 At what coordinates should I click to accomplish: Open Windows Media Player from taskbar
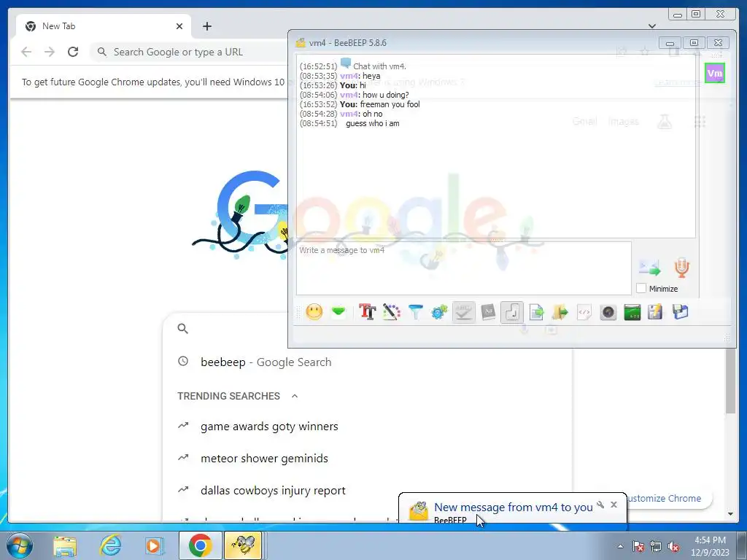(153, 545)
